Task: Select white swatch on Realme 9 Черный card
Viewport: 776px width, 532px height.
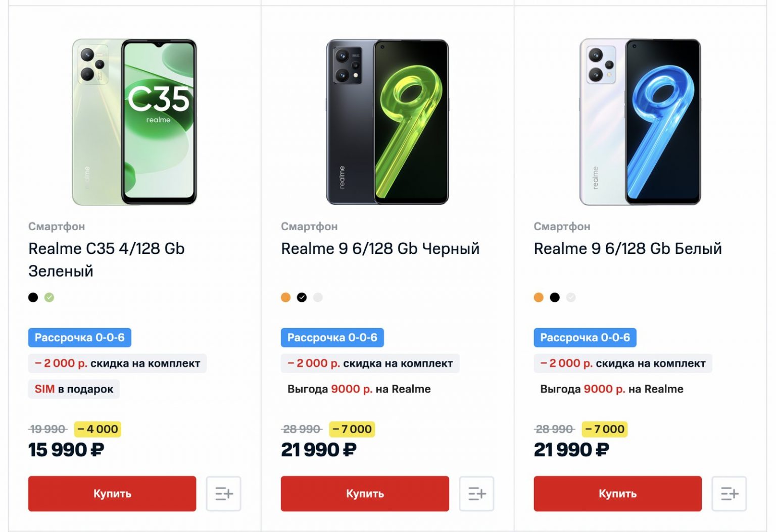Action: point(318,297)
